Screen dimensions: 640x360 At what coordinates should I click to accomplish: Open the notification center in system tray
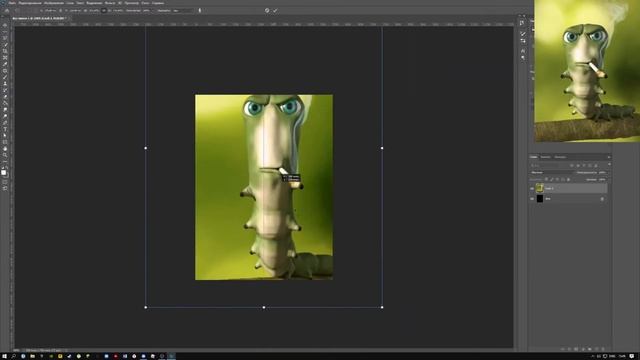tap(632, 356)
